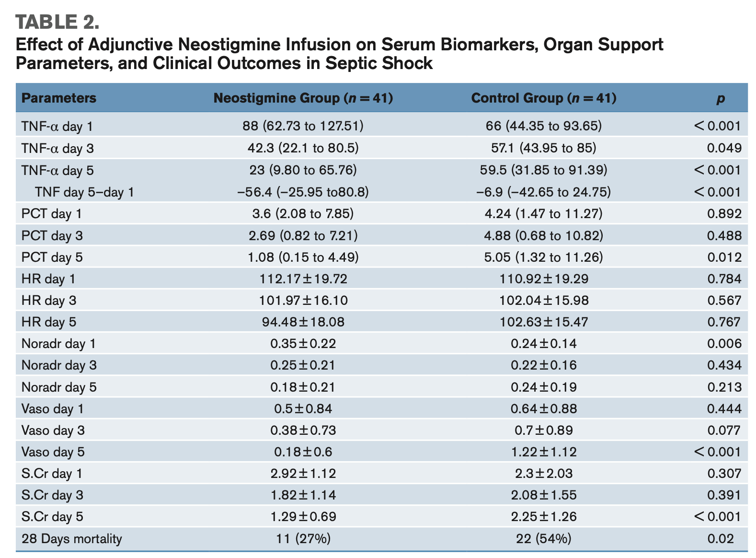The image size is (756, 558).
Task: Select the p-value 0.006
Action: tap(724, 344)
